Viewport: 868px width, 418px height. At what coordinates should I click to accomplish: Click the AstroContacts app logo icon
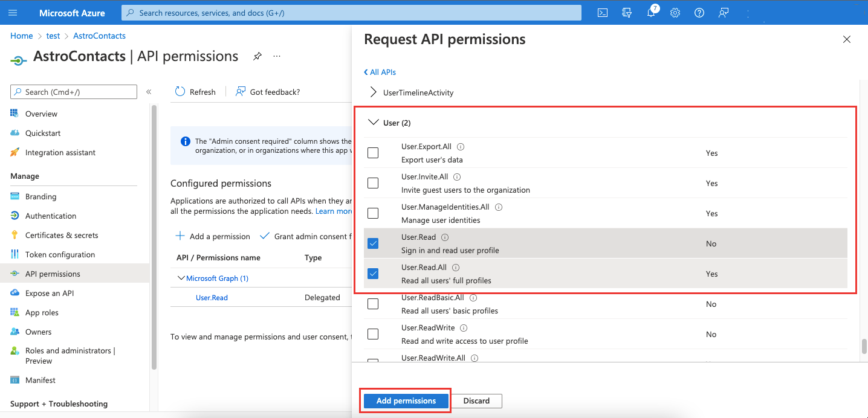coord(19,59)
